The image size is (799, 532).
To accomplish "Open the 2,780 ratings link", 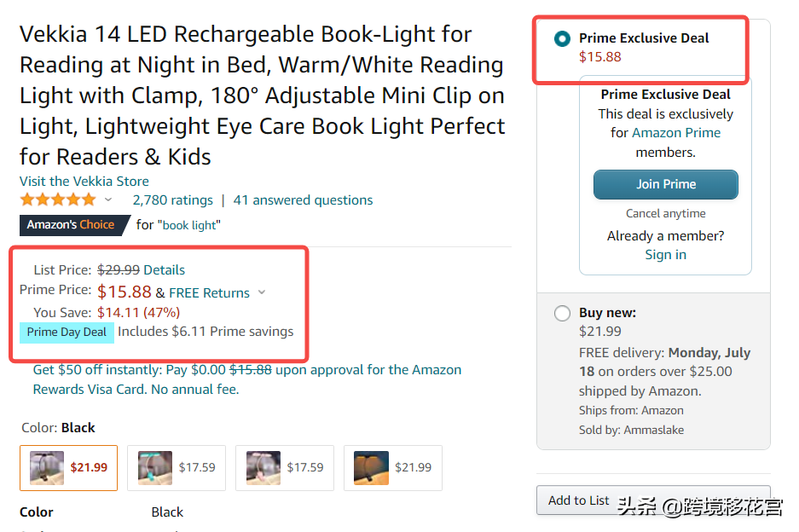I will 172,200.
